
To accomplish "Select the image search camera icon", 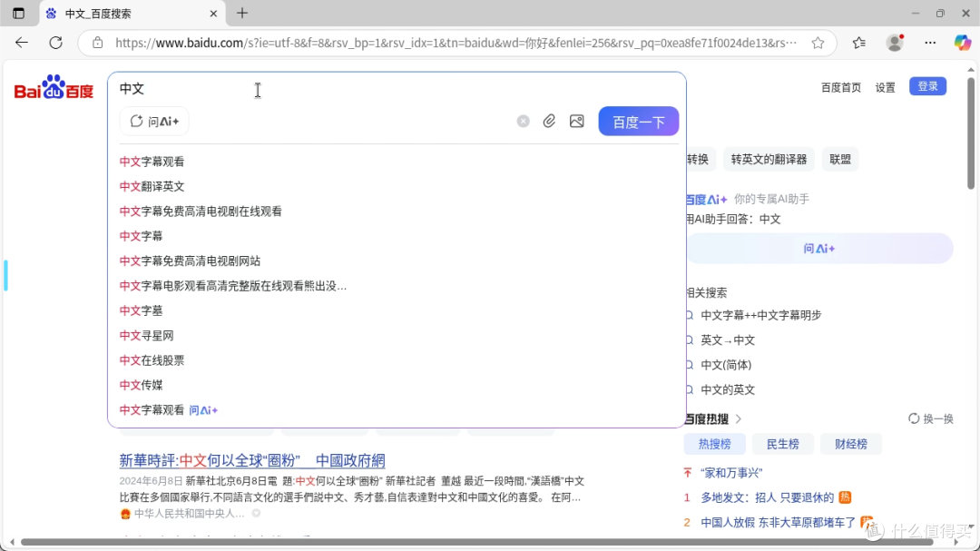I will pyautogui.click(x=577, y=121).
